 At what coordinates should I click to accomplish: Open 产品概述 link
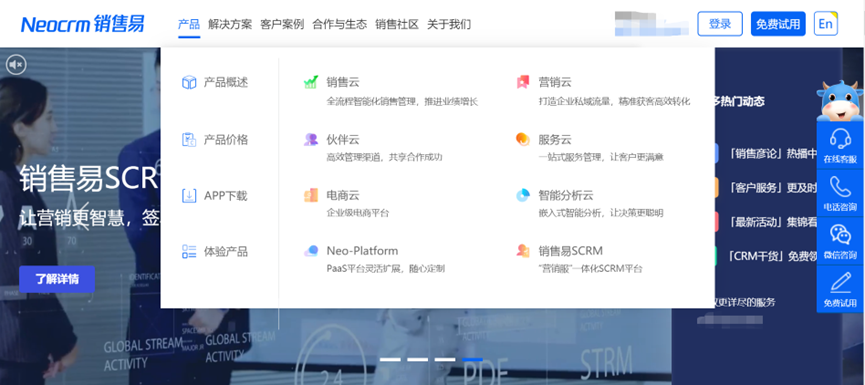click(x=226, y=83)
